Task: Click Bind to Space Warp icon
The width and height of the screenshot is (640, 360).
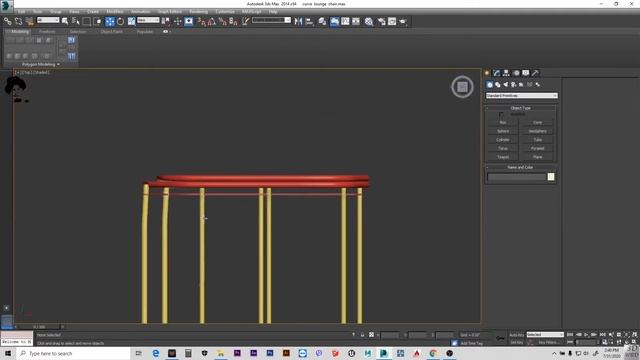Action: pos(29,21)
